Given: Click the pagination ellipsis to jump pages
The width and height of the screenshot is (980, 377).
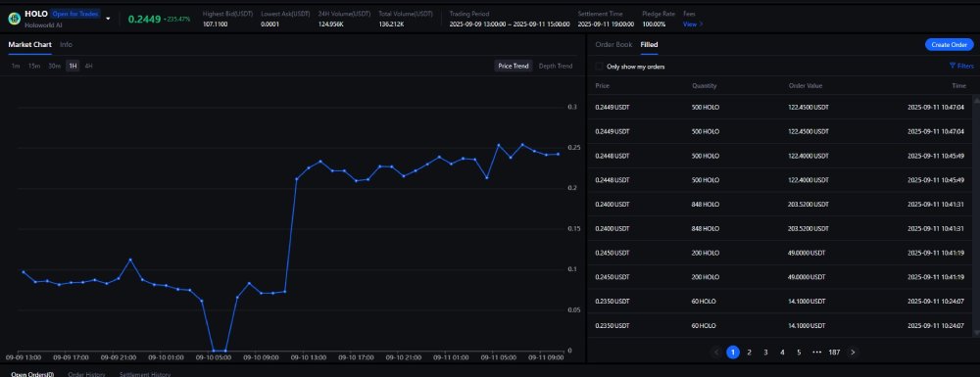Looking at the screenshot, I should [816, 353].
